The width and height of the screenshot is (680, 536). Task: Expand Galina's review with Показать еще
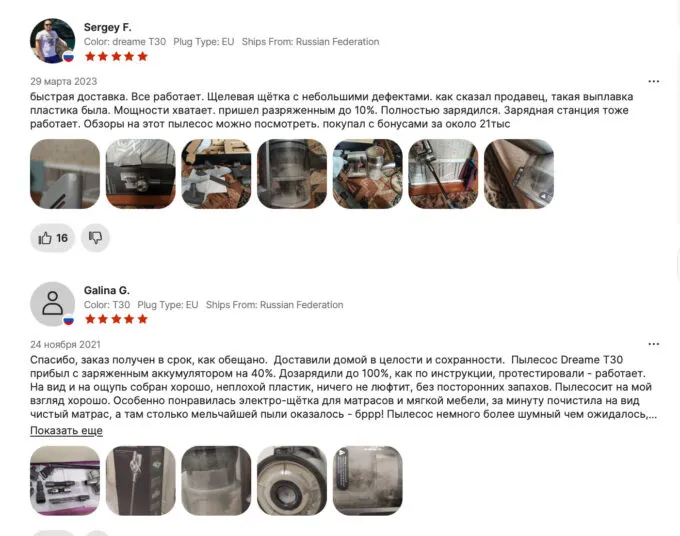pyautogui.click(x=66, y=431)
